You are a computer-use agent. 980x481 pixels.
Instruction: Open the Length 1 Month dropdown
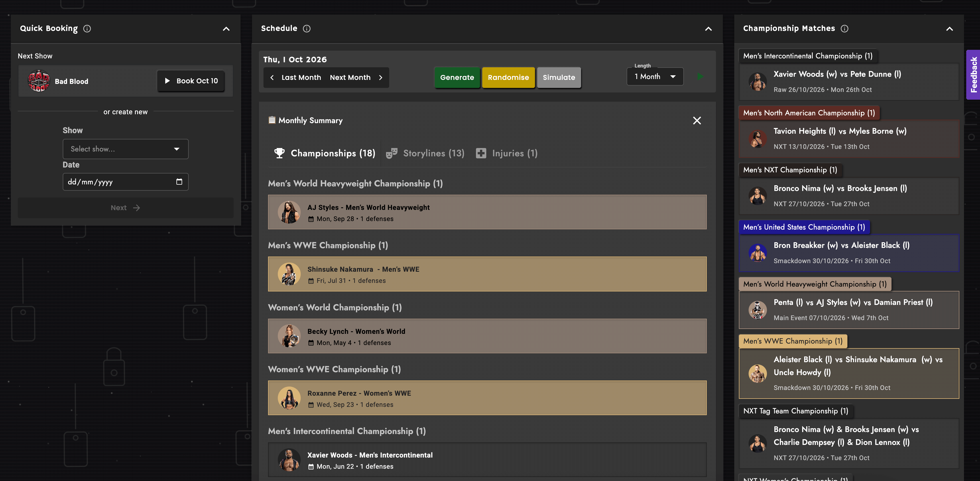[655, 77]
